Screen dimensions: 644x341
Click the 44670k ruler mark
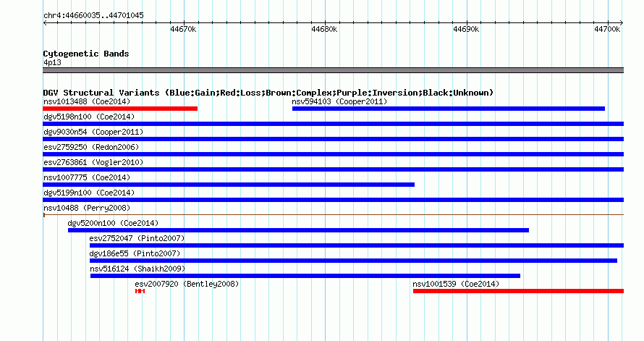point(183,29)
